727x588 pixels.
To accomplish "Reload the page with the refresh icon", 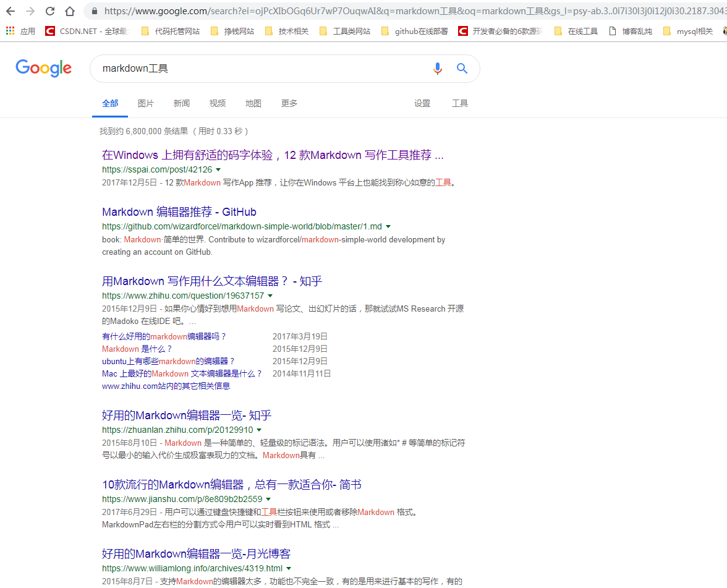I will click(x=50, y=11).
